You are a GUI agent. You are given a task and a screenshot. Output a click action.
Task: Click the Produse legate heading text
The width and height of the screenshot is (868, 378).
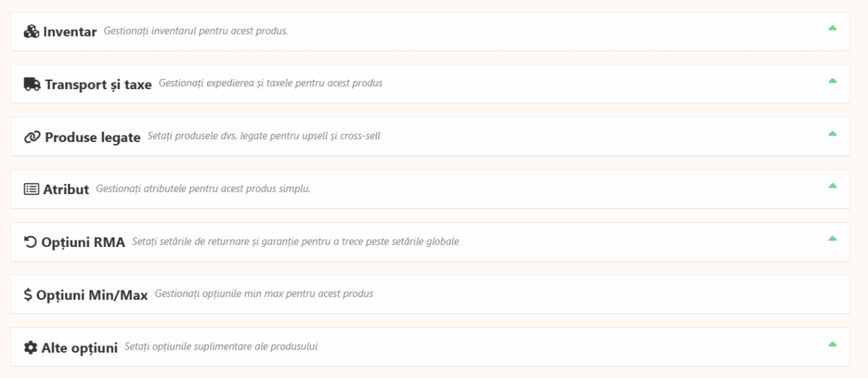(93, 138)
